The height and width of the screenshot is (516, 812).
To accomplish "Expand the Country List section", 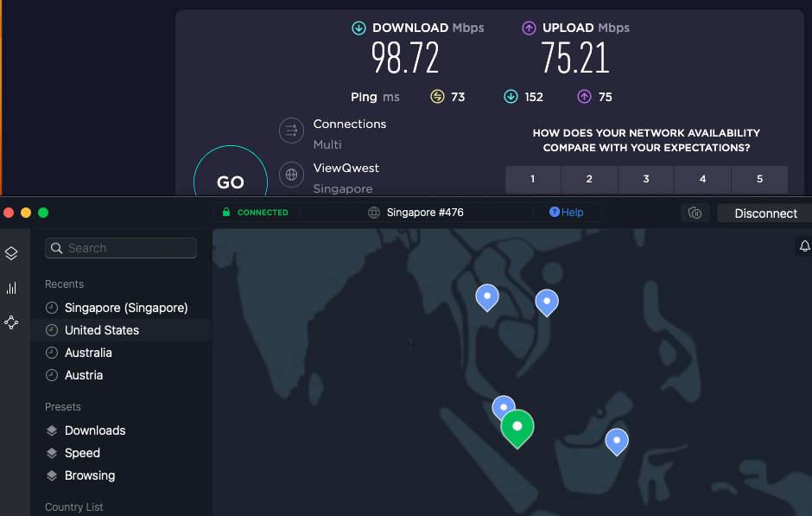I will [73, 507].
